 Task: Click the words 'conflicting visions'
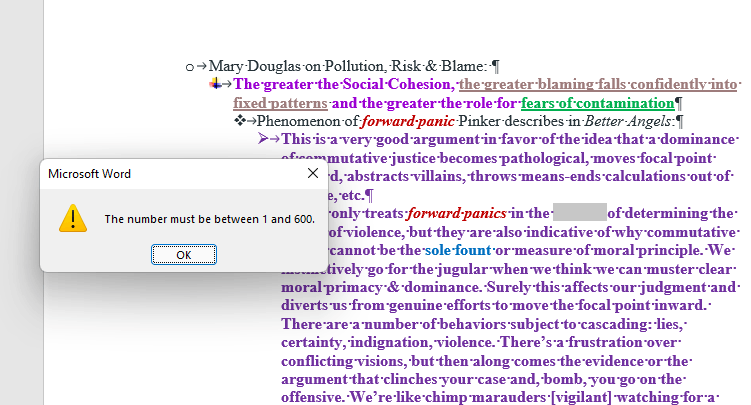[x=343, y=361]
